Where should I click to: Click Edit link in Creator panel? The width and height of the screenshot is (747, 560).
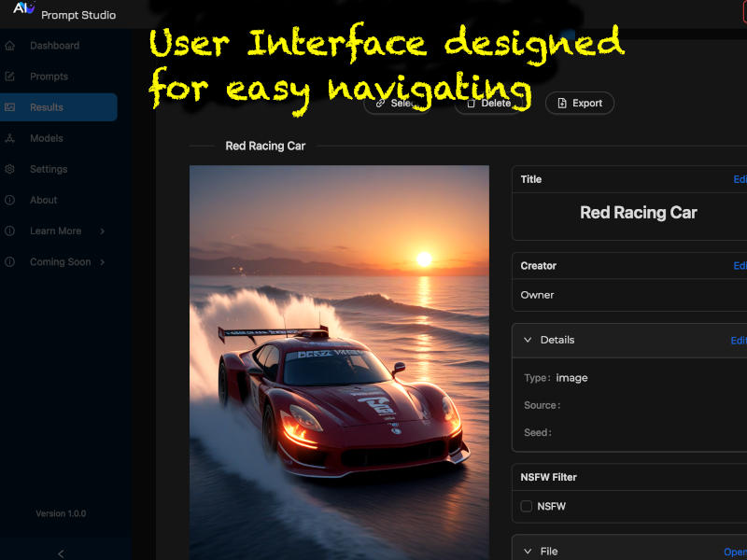[x=740, y=266]
